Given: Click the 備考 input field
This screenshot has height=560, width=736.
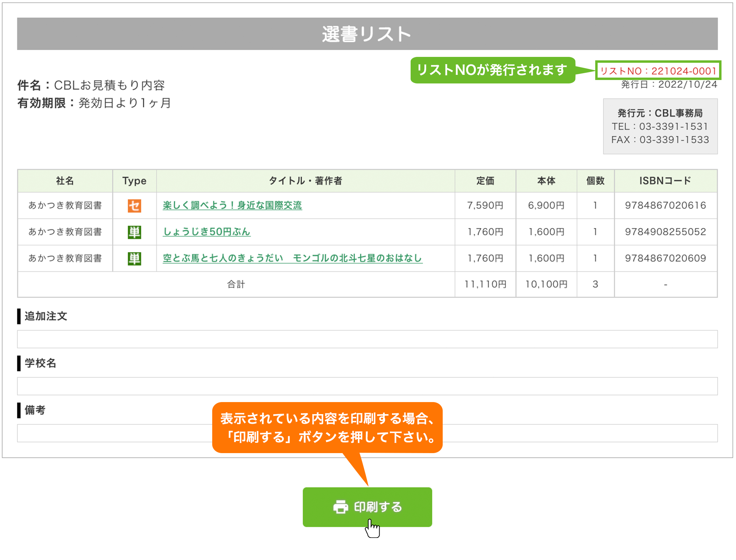Looking at the screenshot, I should click(367, 433).
